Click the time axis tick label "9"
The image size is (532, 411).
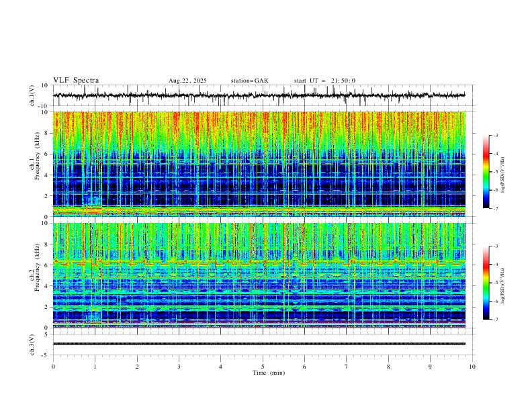[x=430, y=367]
